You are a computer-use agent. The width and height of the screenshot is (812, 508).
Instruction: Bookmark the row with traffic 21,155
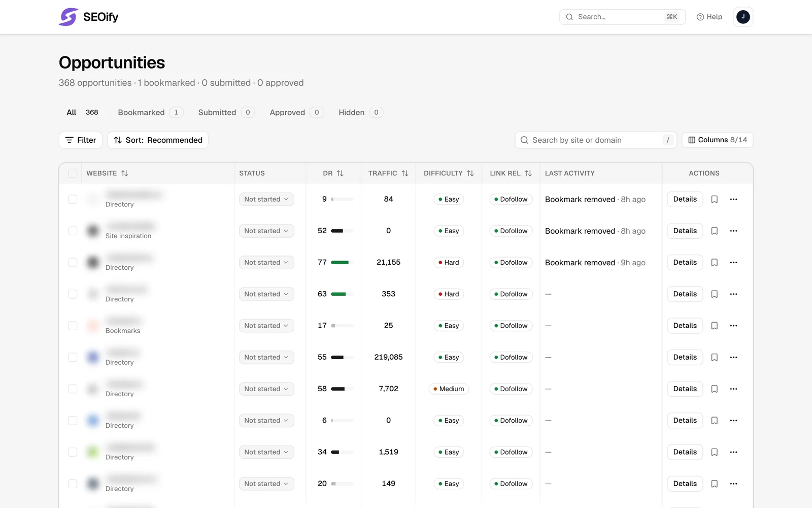pos(715,262)
